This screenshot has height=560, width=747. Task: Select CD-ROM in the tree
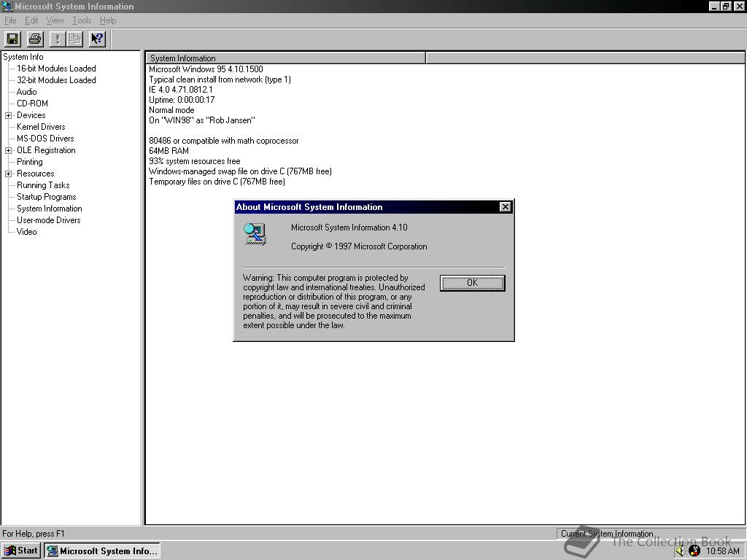click(x=32, y=104)
